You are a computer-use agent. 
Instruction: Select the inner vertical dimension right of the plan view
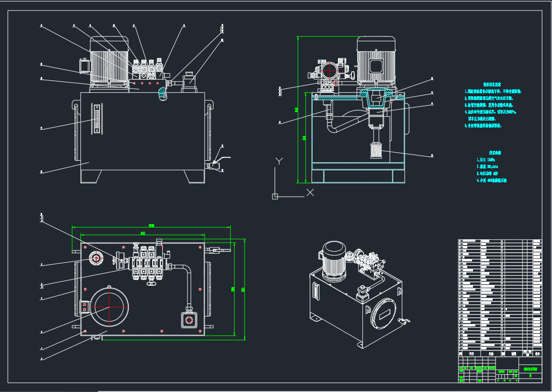tap(234, 289)
